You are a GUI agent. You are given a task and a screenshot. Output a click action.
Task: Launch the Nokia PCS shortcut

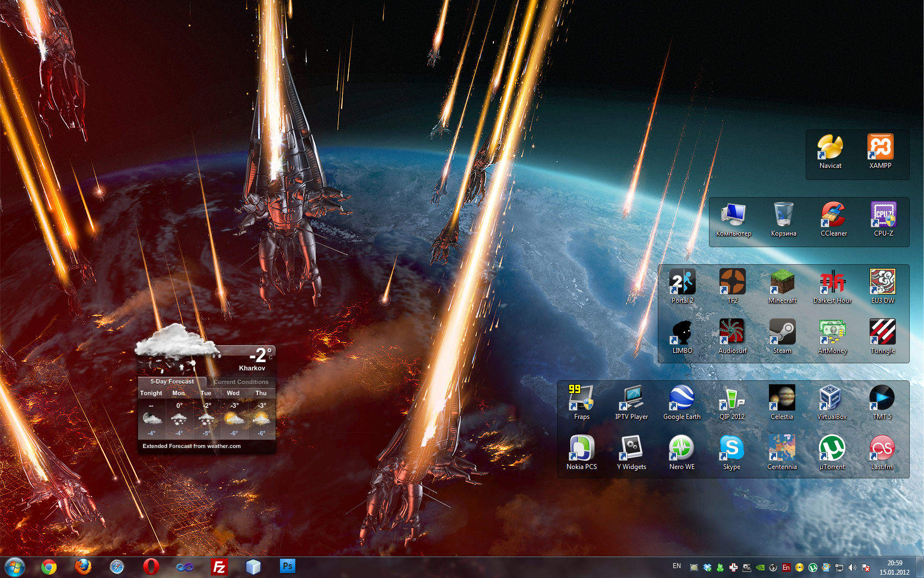(x=581, y=452)
